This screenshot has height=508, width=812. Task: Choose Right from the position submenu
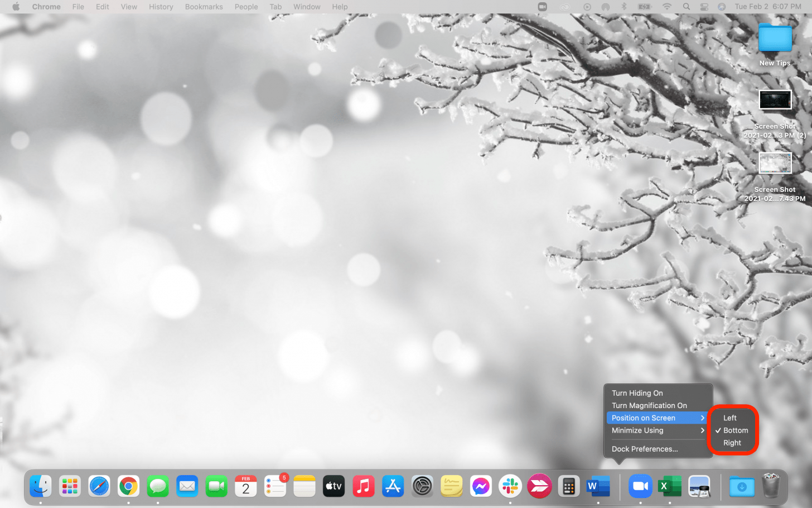[731, 443]
